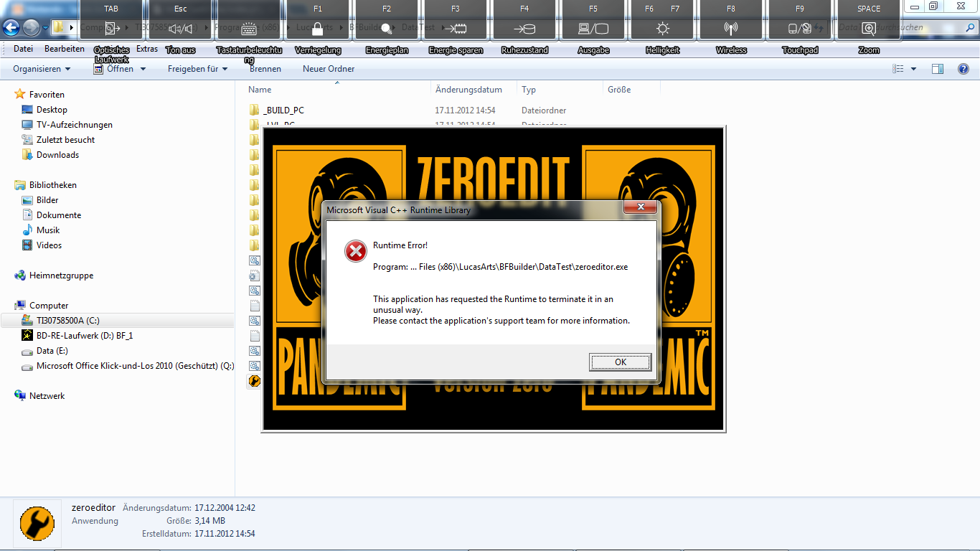The image size is (980, 551).
Task: Select Computer in the navigation pane
Action: coord(49,306)
